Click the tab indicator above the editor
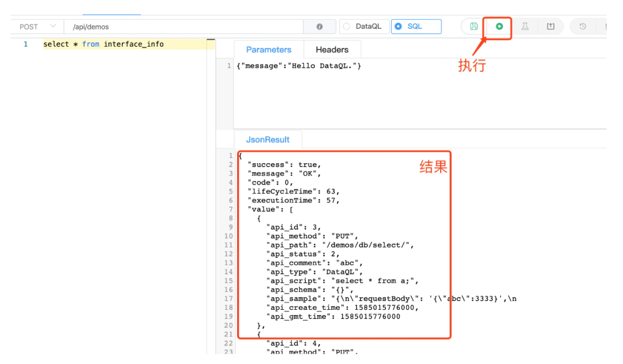623x364 pixels. 111,12
